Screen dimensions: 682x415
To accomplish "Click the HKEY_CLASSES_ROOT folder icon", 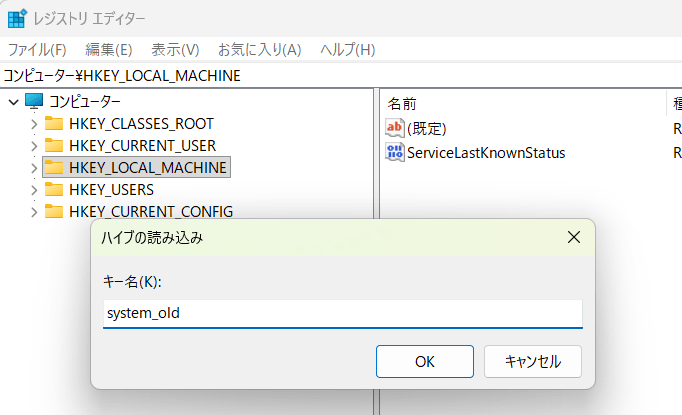I will [54, 124].
